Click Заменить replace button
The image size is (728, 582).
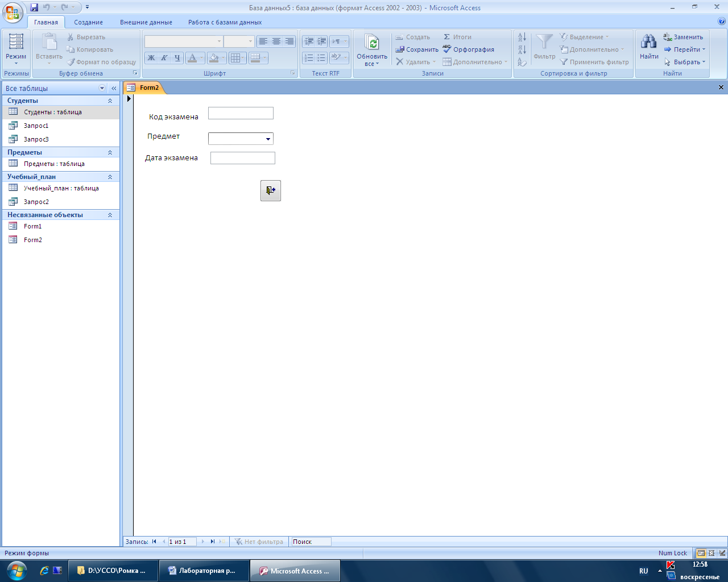tap(683, 37)
